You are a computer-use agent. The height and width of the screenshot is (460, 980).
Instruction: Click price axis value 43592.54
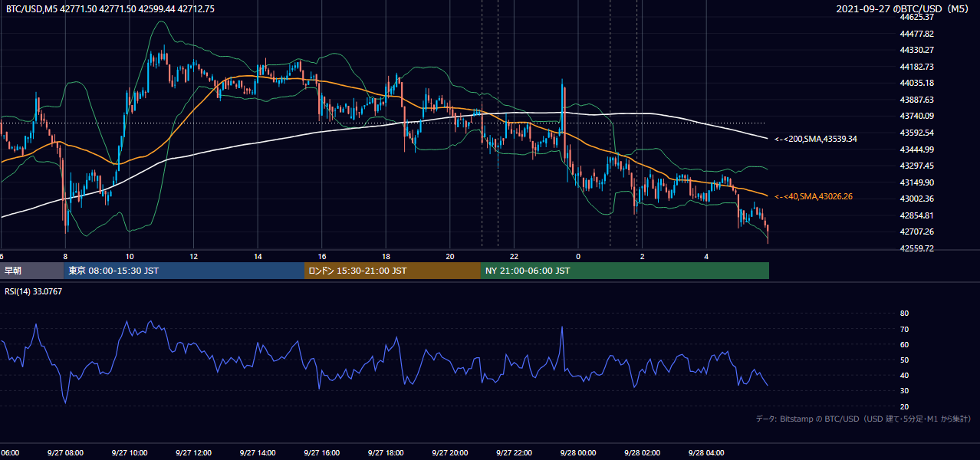[x=917, y=133]
